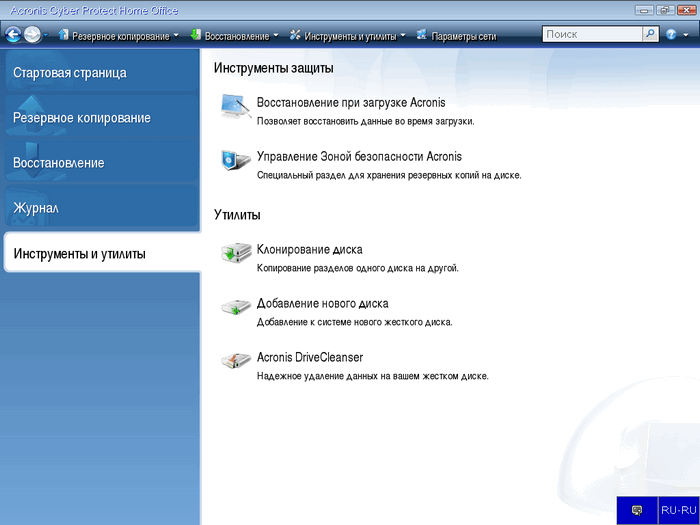The width and height of the screenshot is (700, 525).
Task: Expand the help dropdown arrow
Action: (686, 35)
